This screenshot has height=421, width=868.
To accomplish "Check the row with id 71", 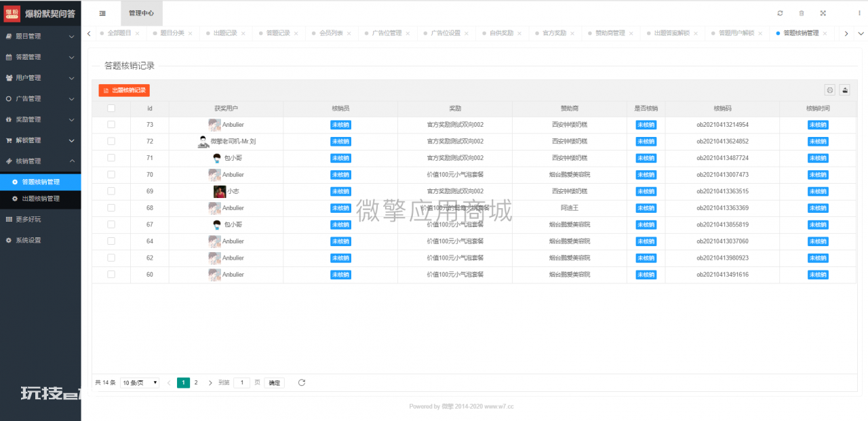I will [111, 158].
